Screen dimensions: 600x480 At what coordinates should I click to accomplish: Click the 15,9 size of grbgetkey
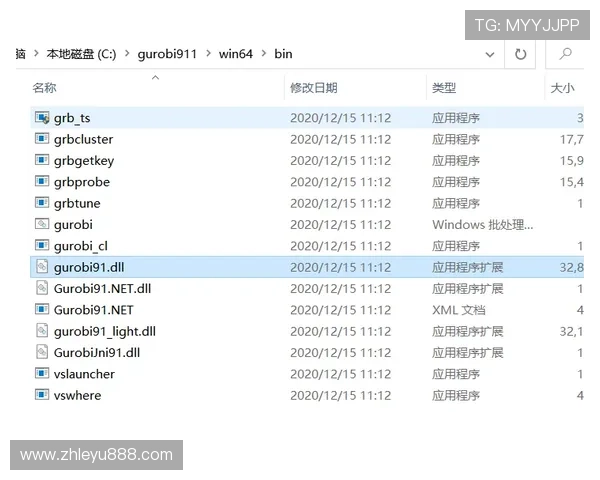(572, 161)
